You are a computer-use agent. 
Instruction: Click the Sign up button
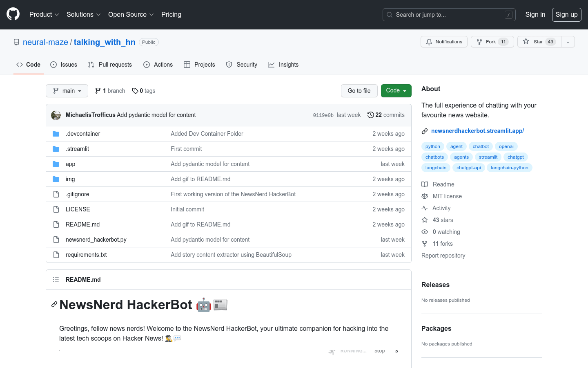pos(566,14)
